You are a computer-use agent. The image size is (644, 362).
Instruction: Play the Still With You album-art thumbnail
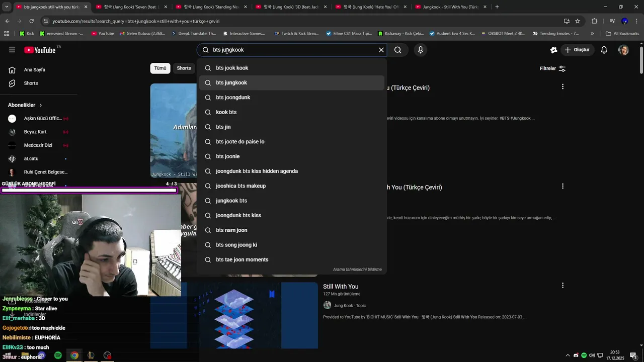pyautogui.click(x=234, y=315)
